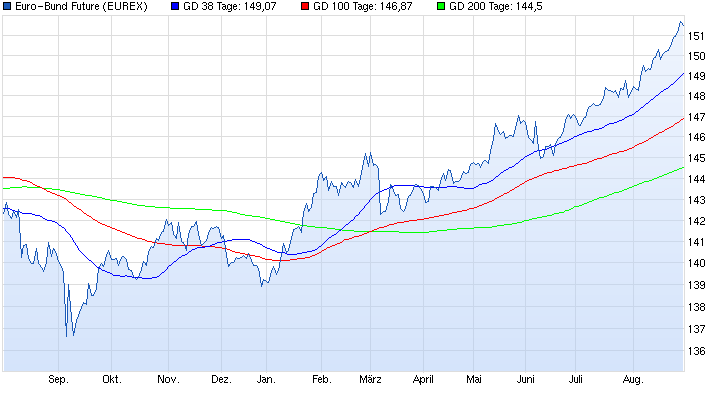The image size is (726, 405).
Task: Click the 151 value on the price axis
Action: (697, 35)
